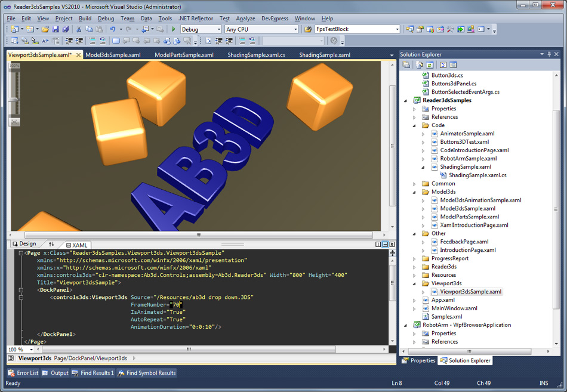
Task: Click the Properties Window toolbar icon
Action: coord(420,29)
